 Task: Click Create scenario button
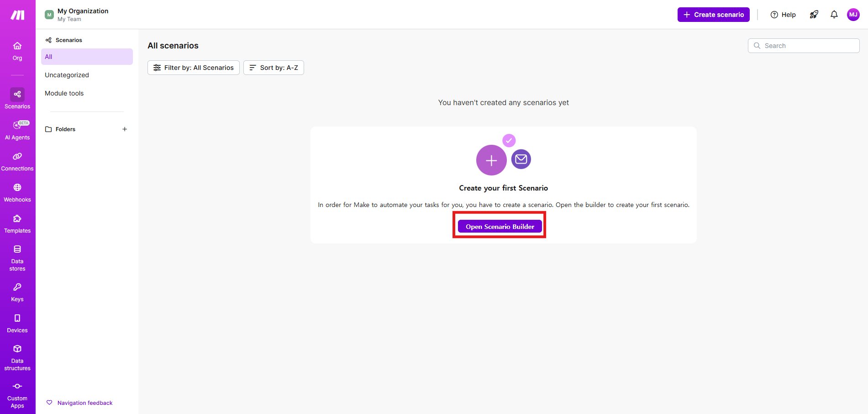pyautogui.click(x=713, y=15)
